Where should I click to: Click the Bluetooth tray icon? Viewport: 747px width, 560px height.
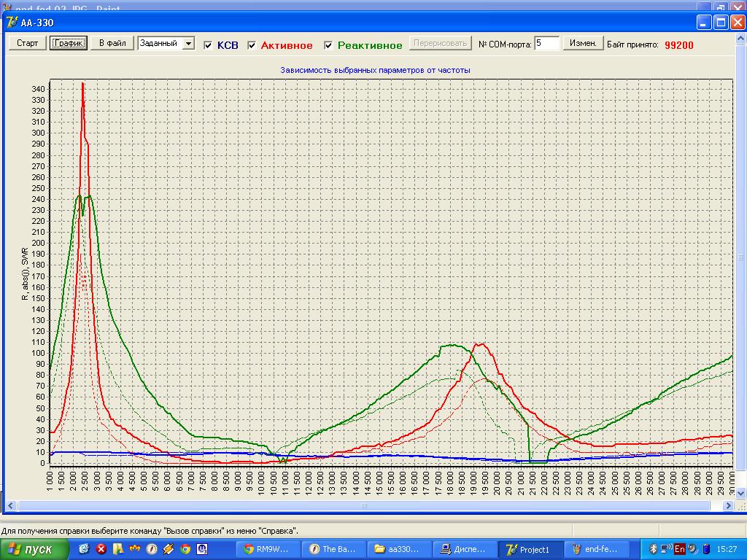654,549
